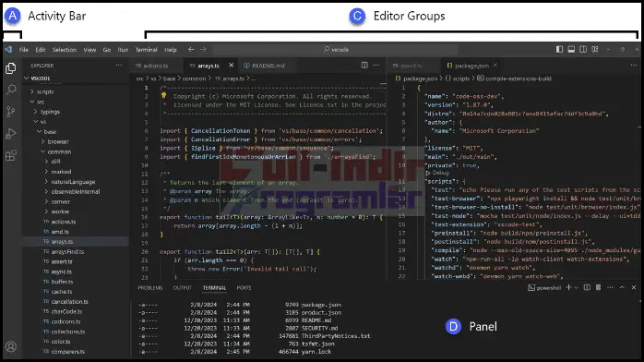
Task: Open the Help menu
Action: (171, 50)
